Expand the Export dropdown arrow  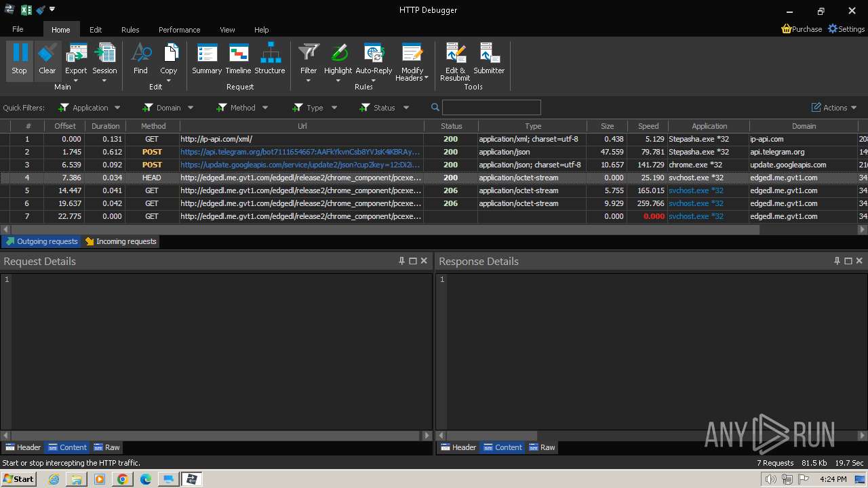(x=76, y=81)
